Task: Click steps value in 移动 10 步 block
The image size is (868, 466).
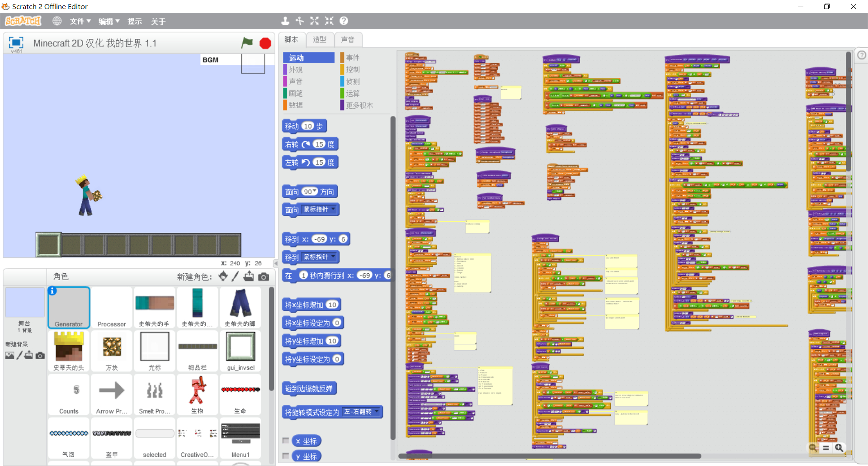Action: pyautogui.click(x=308, y=126)
